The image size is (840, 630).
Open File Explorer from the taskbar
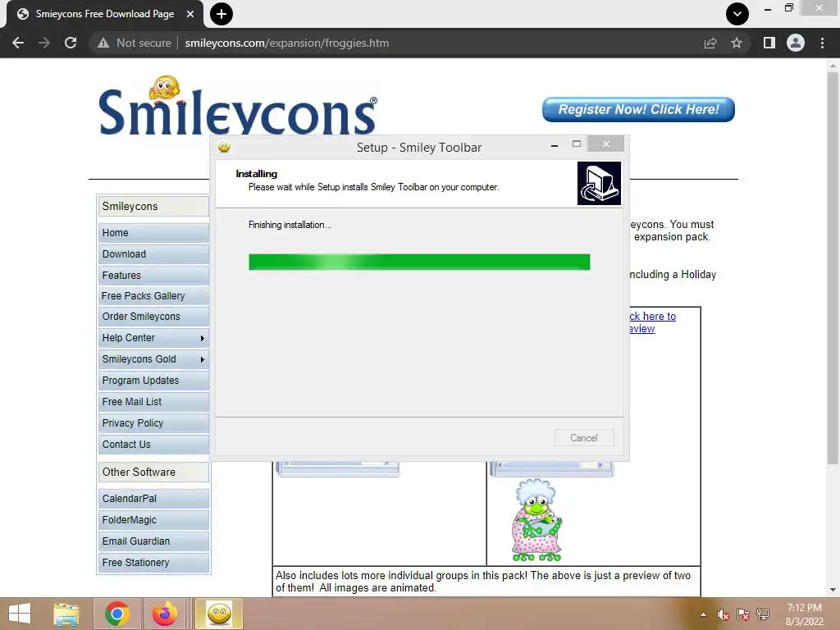pyautogui.click(x=66, y=614)
